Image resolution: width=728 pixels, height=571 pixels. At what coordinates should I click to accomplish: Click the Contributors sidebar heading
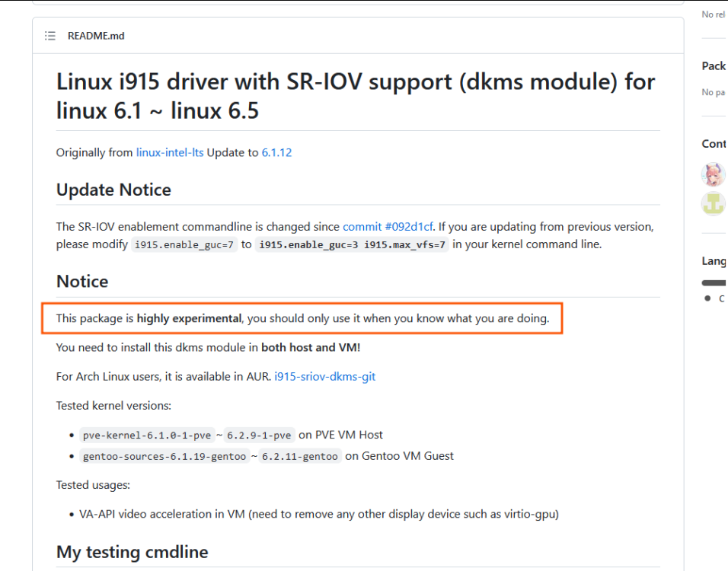(714, 144)
